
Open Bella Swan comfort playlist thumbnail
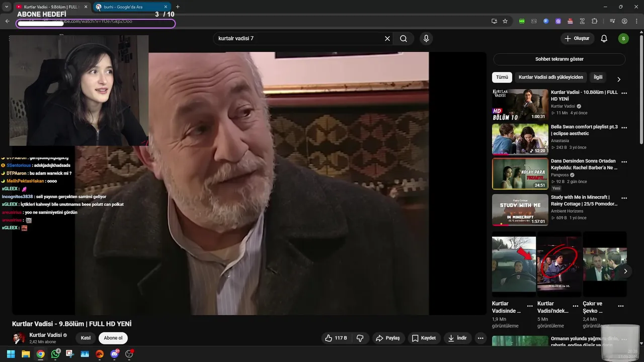coord(520,139)
